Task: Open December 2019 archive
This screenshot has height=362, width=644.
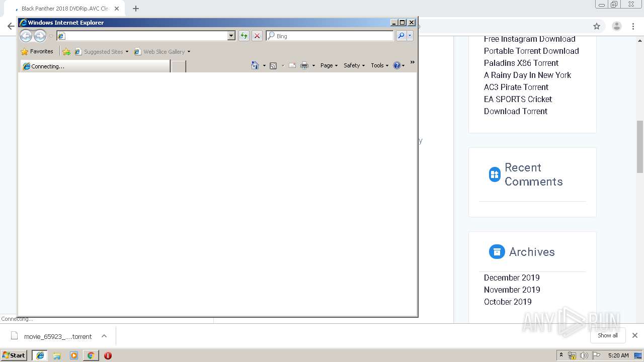Action: click(x=512, y=278)
